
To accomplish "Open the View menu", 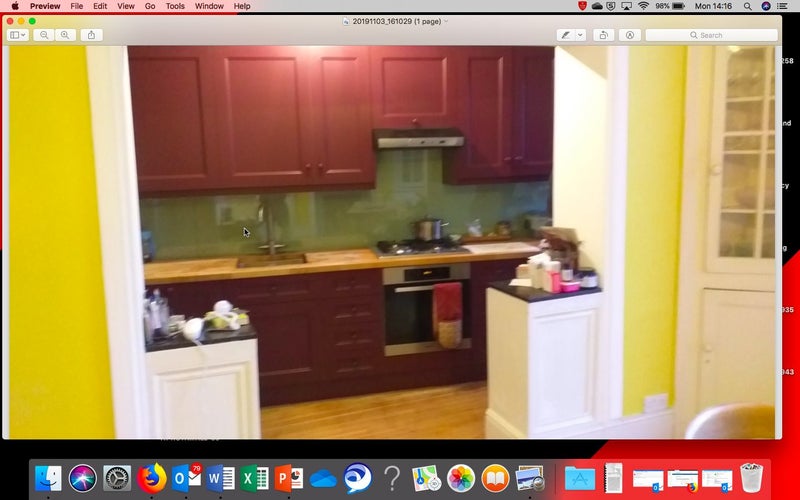I will coord(126,6).
